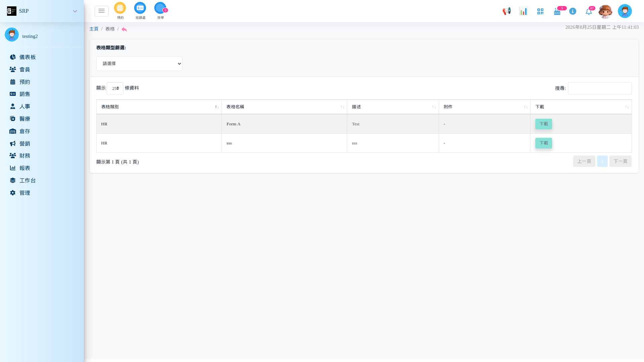Viewport: 644px width, 362px height.
Task: Open the 掛單 pending orders icon
Action: coord(160,8)
